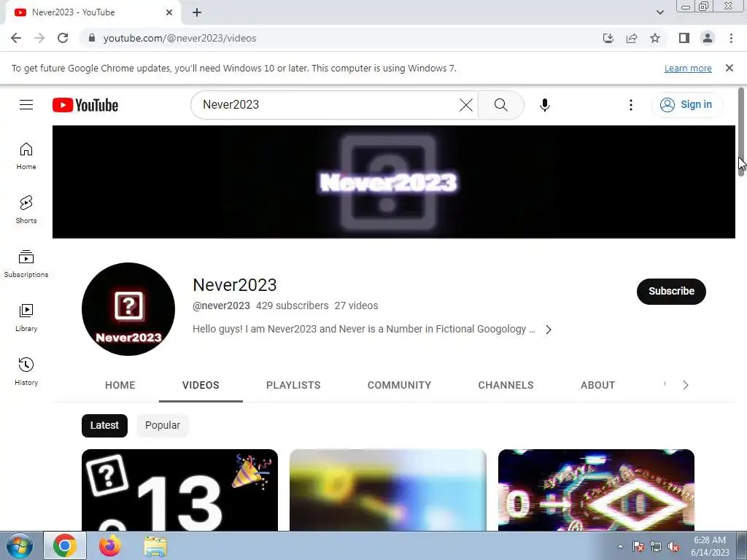This screenshot has height=560, width=747.
Task: Click the magnifier search button
Action: coord(500,105)
